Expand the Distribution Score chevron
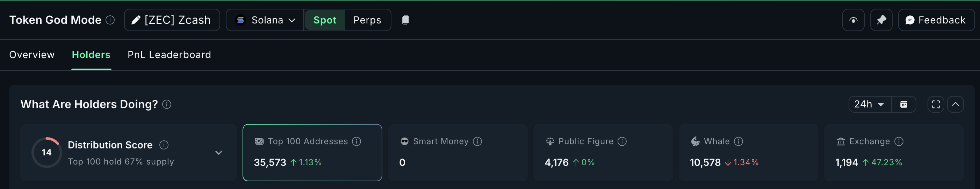This screenshot has height=189, width=980. (219, 153)
